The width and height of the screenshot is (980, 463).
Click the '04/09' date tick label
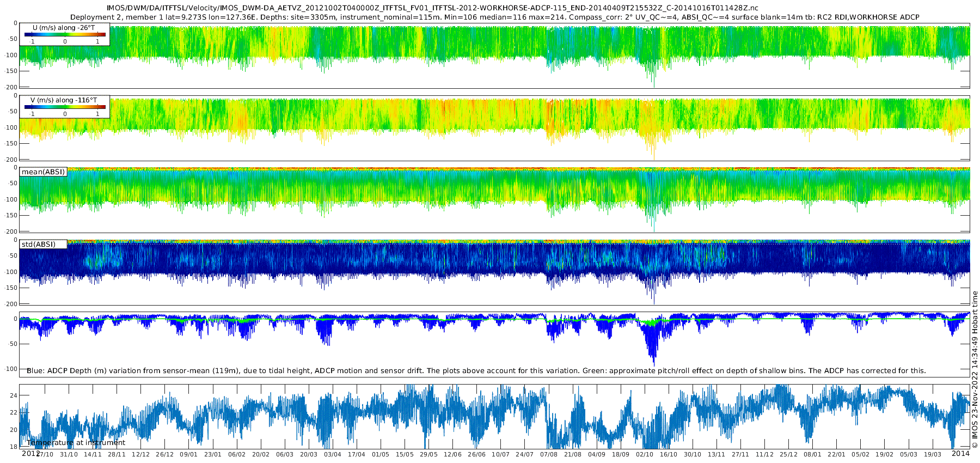(x=596, y=454)
